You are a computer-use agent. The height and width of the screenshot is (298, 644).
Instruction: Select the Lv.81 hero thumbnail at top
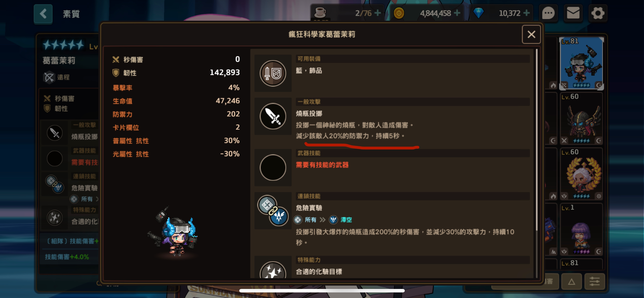[x=581, y=63]
